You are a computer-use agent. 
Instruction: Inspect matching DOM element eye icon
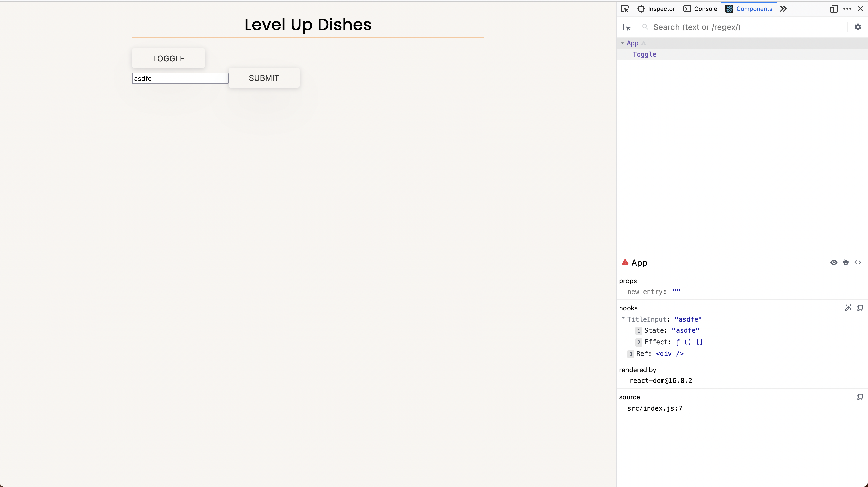click(834, 262)
